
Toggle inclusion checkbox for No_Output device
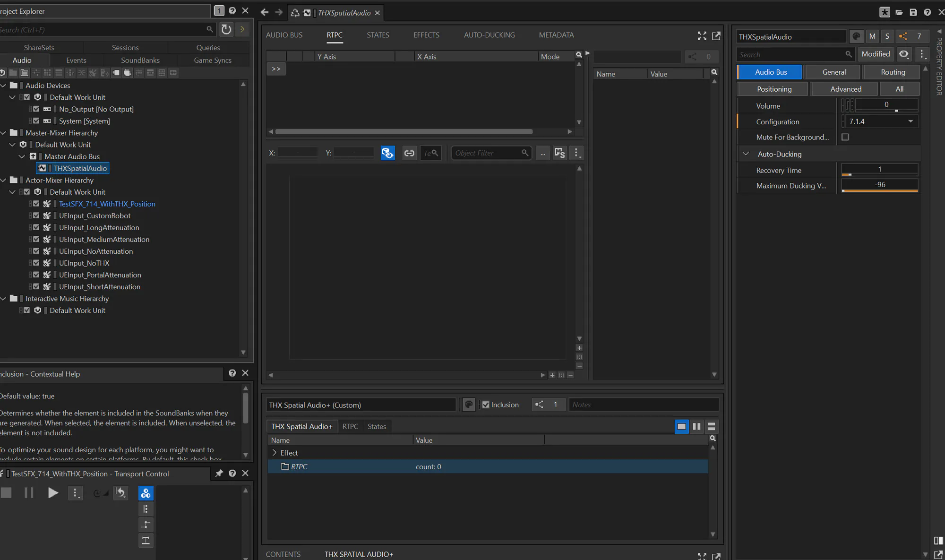point(36,109)
